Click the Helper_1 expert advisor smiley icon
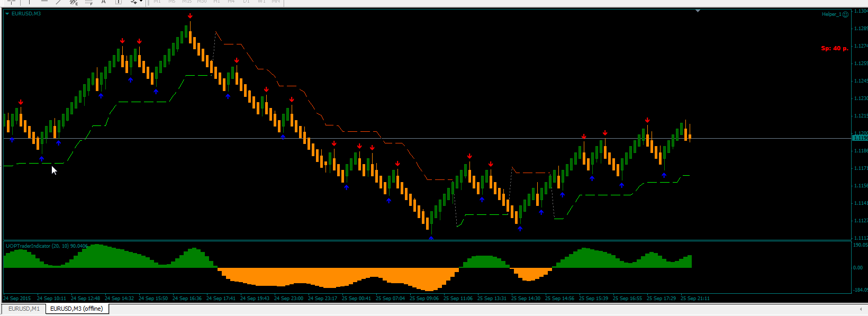The height and width of the screenshot is (316, 868). [x=845, y=14]
